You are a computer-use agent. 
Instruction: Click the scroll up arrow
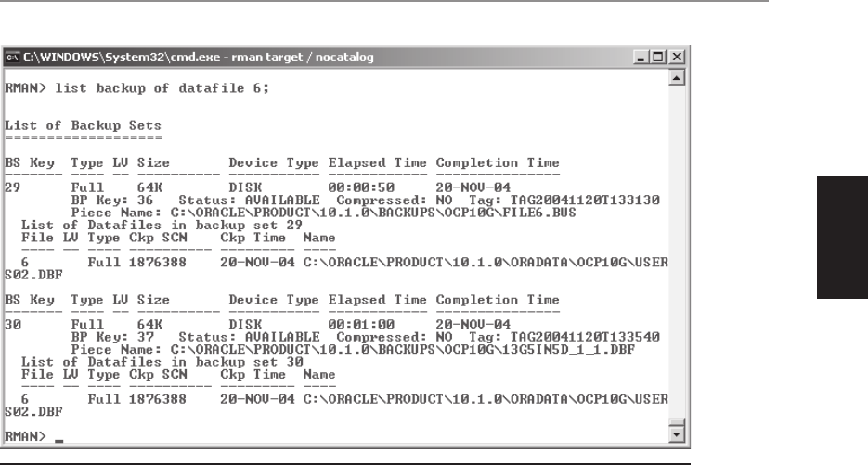click(677, 78)
